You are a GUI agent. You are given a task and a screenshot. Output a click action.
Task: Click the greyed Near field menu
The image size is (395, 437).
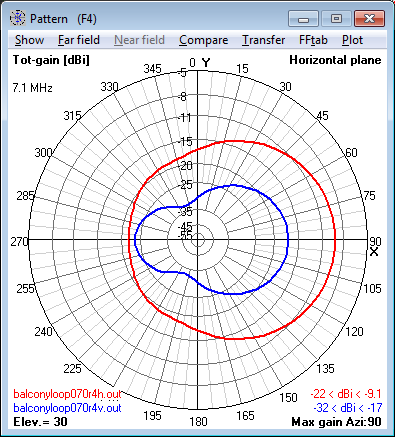pyautogui.click(x=139, y=40)
